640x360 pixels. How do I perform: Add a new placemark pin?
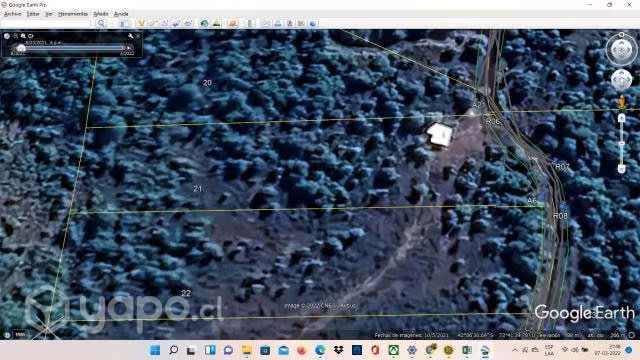click(x=141, y=24)
